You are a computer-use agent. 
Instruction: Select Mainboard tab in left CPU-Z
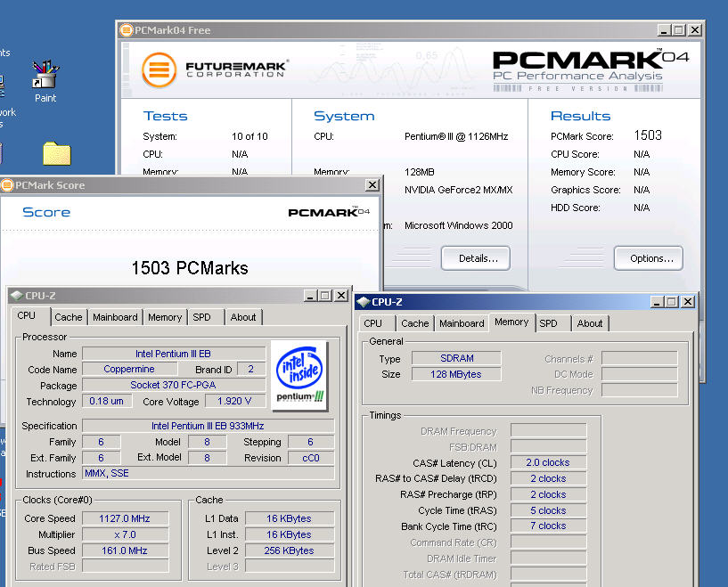tap(115, 317)
